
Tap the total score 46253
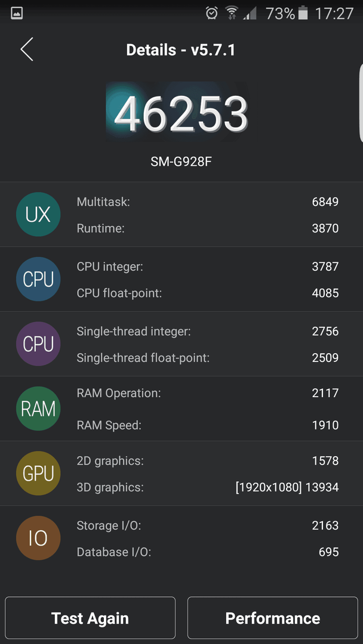coord(181,114)
